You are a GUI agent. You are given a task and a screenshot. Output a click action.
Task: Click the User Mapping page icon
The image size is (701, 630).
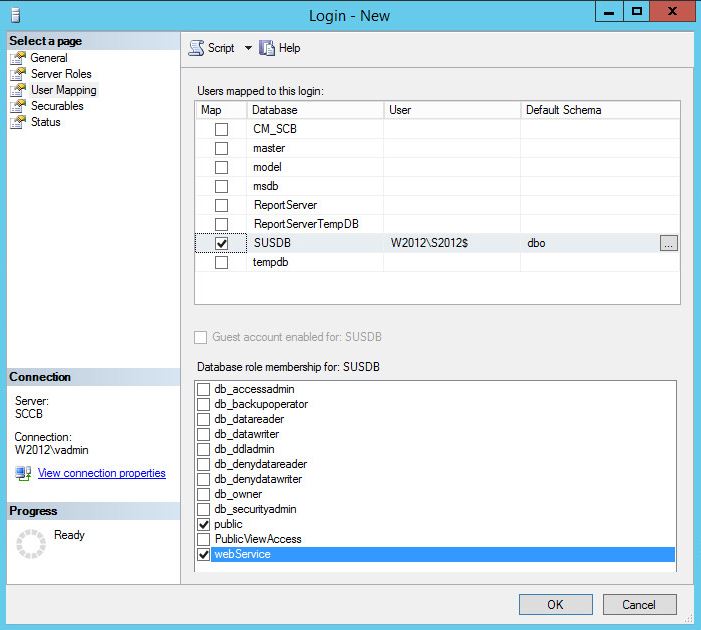(18, 90)
